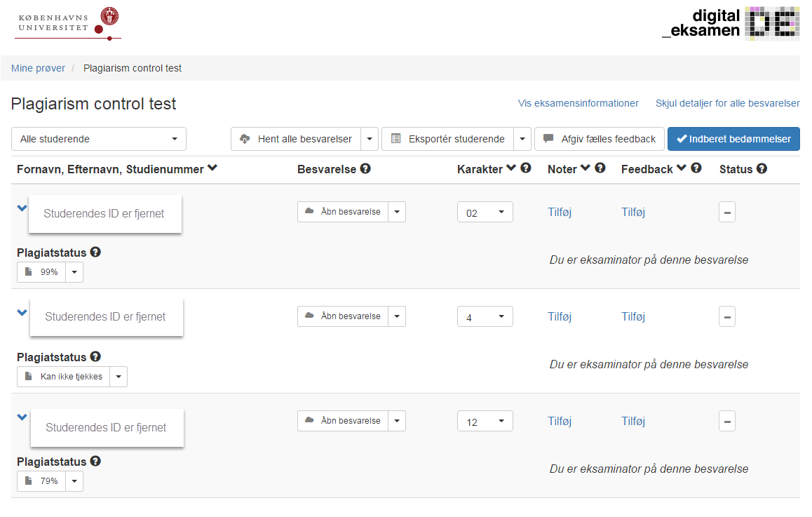Click help icon next to Karakter header
Screen dimensions: 812x517
526,169
